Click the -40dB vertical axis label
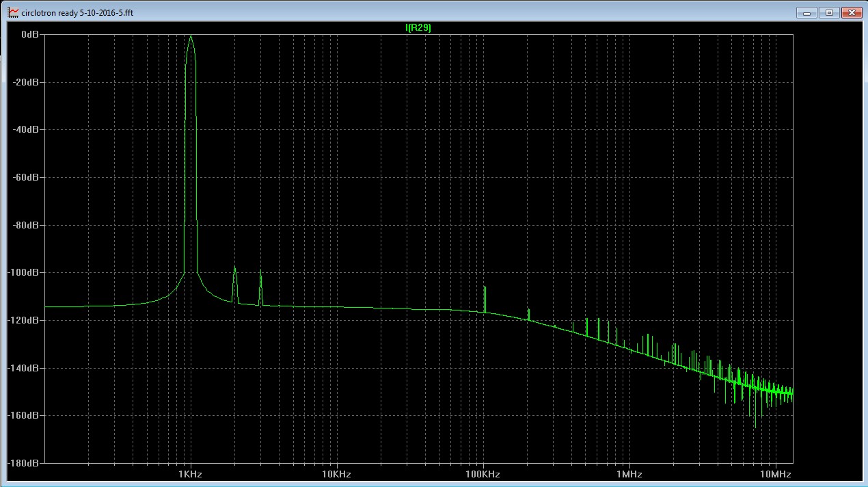Screen dimensions: 868x487 click(25, 129)
